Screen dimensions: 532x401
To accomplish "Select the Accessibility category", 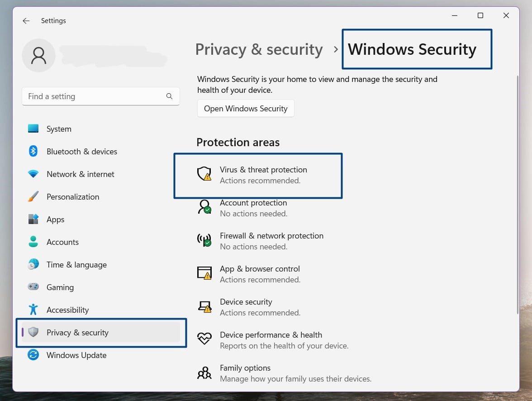I will [67, 310].
